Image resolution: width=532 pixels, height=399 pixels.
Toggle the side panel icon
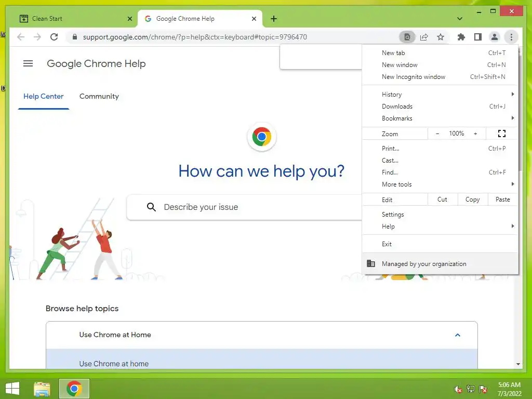[x=478, y=37]
